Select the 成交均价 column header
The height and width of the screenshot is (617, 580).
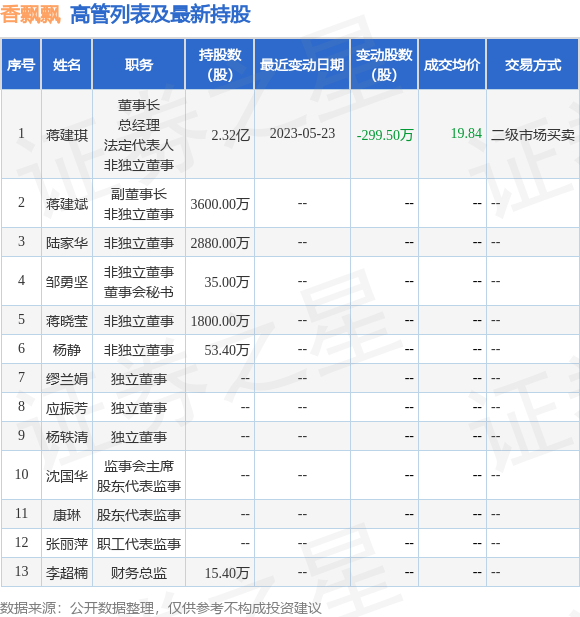click(x=452, y=65)
